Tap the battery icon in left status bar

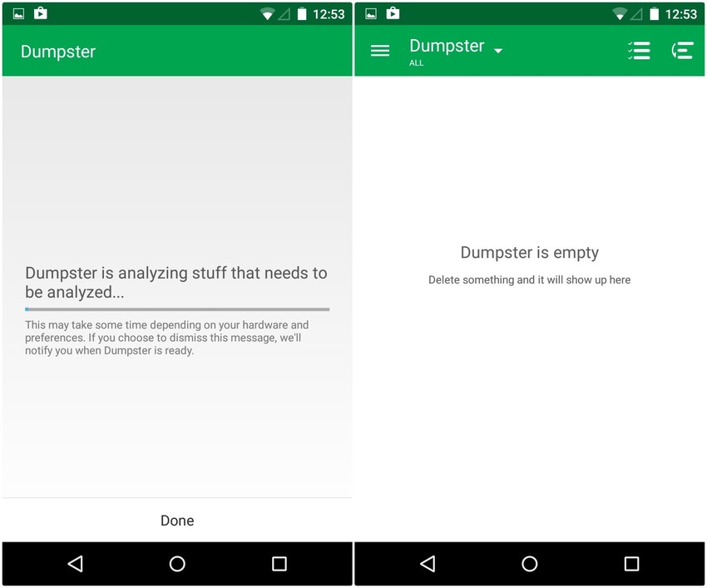pyautogui.click(x=302, y=14)
